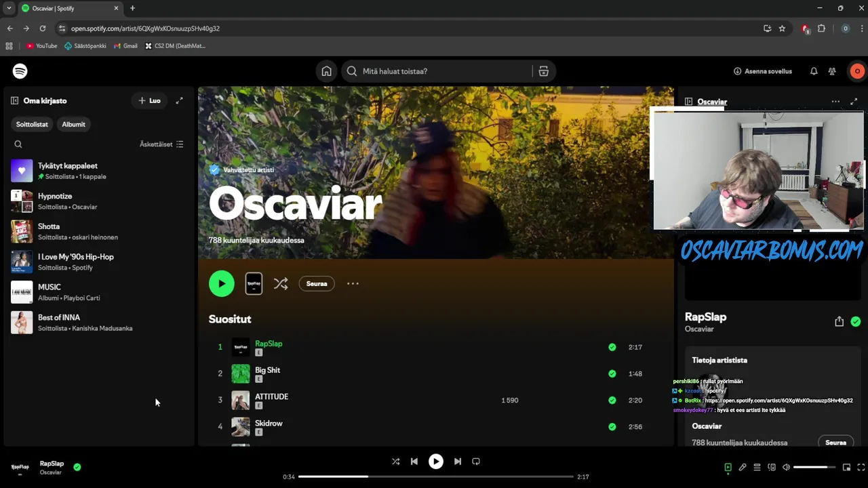This screenshot has width=868, height=488.
Task: Click the bottom bar play button
Action: click(436, 462)
